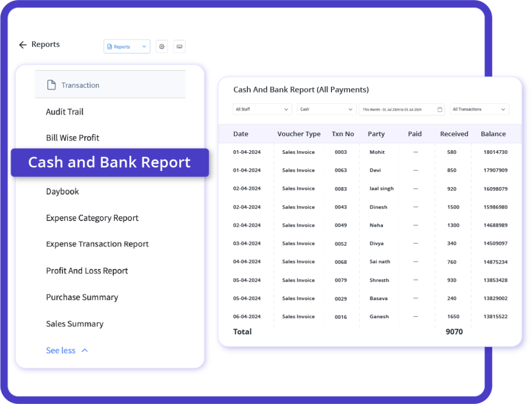
Task: Open the calendar icon on the date filter
Action: pos(439,109)
